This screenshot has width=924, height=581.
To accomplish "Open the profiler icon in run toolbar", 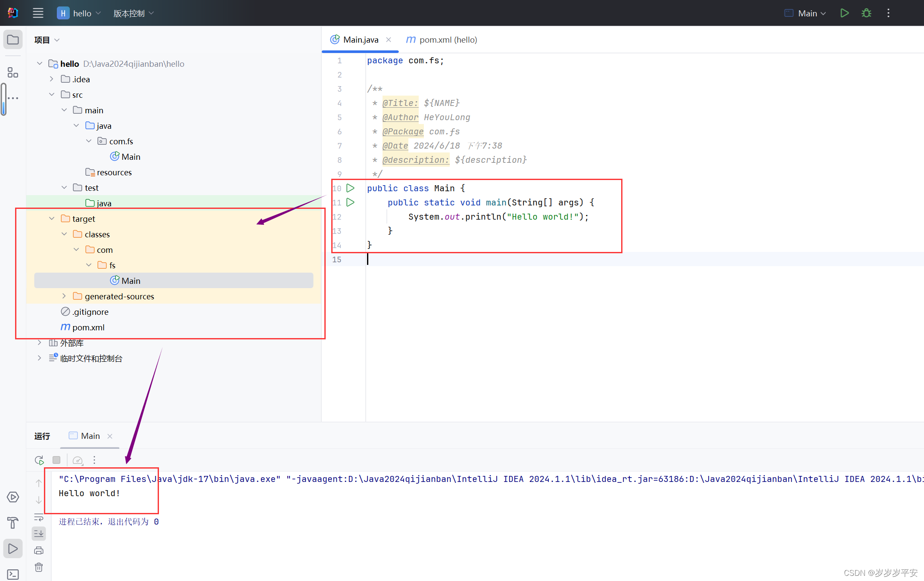I will pos(78,460).
